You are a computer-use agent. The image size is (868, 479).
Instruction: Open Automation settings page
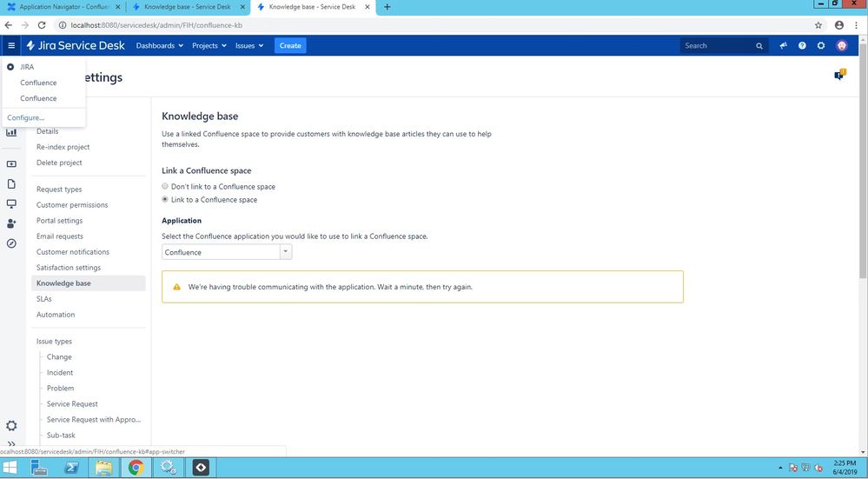pos(56,314)
